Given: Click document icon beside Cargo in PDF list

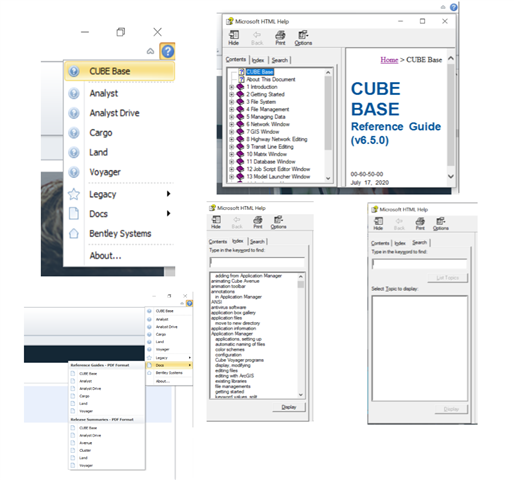Looking at the screenshot, I should (x=73, y=396).
